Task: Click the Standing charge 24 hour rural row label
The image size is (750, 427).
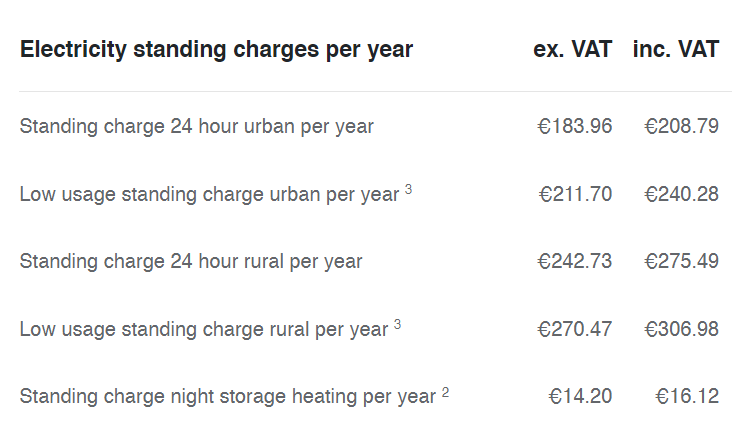Action: 191,262
